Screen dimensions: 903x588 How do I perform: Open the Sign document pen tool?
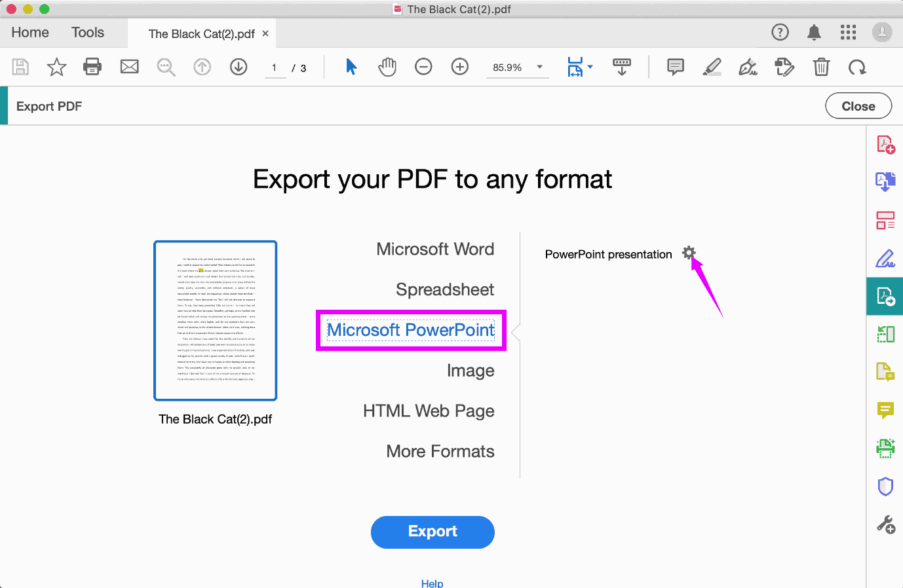748,67
